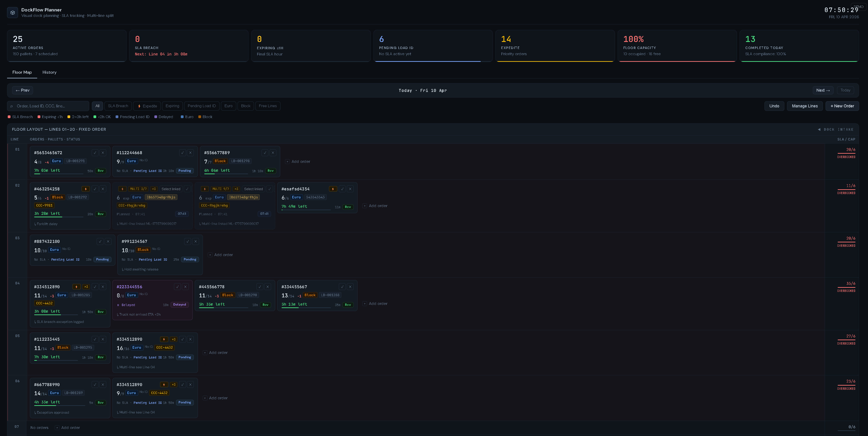
Task: Enable the Euro filter chip
Action: [228, 106]
